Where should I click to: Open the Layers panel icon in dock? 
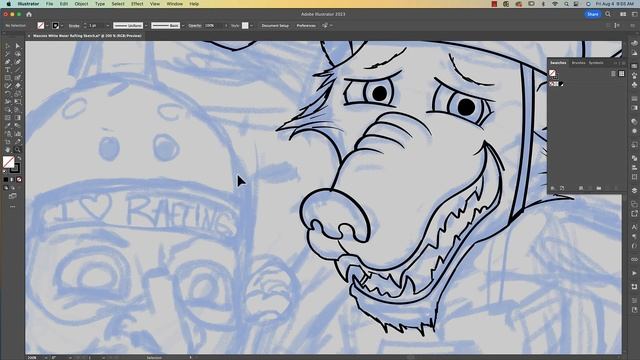634,191
